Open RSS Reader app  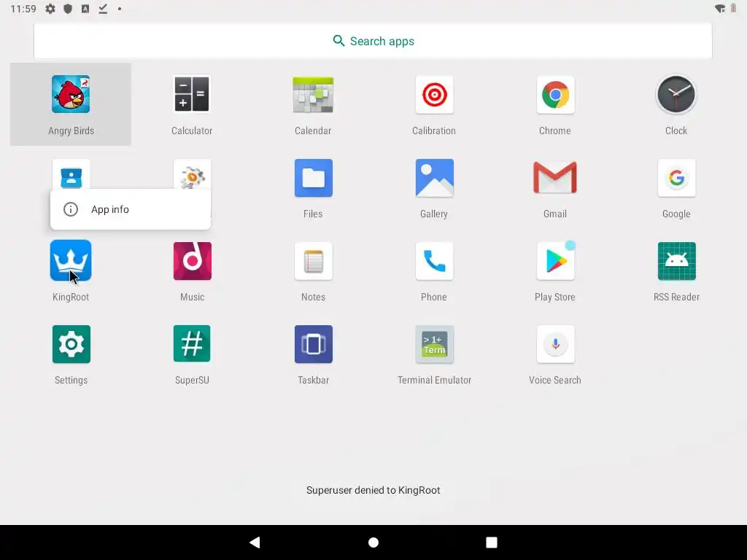pyautogui.click(x=676, y=261)
